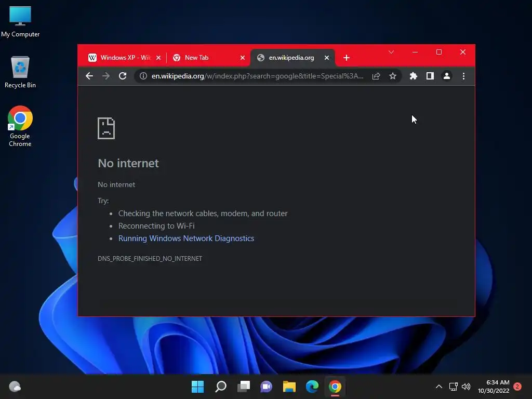Open the Windows Start menu
Image resolution: width=532 pixels, height=399 pixels.
click(x=197, y=387)
